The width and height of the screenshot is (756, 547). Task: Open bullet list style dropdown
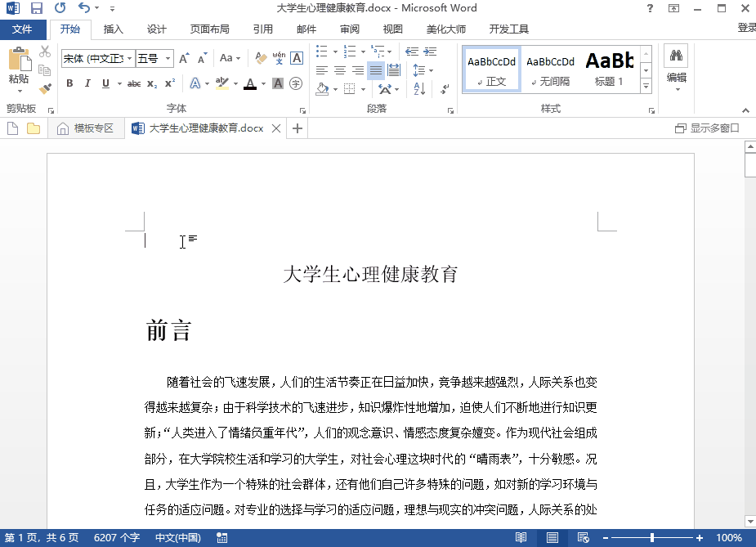(335, 52)
